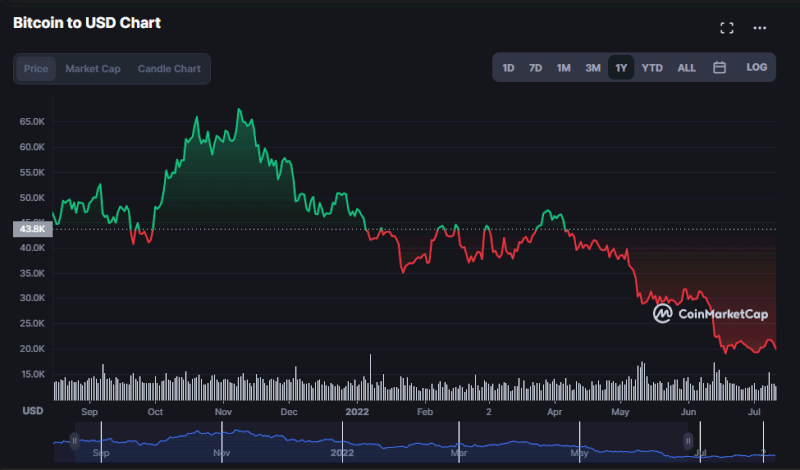The image size is (800, 470).
Task: Open fullscreen chart view
Action: point(727,28)
